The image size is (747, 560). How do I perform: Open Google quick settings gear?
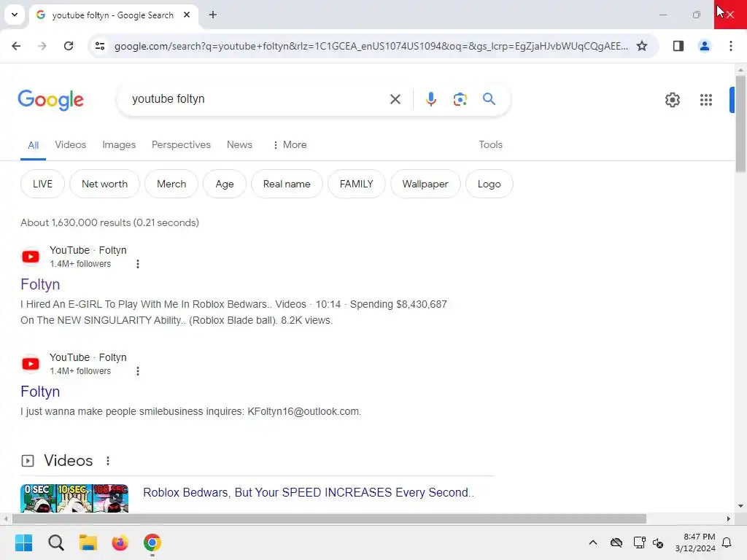[672, 99]
